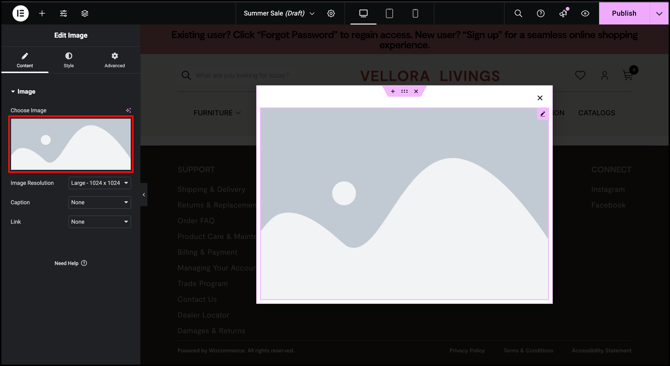Screen dimensions: 670x366
Task: Click the delete container X handle
Action: (x=416, y=91)
